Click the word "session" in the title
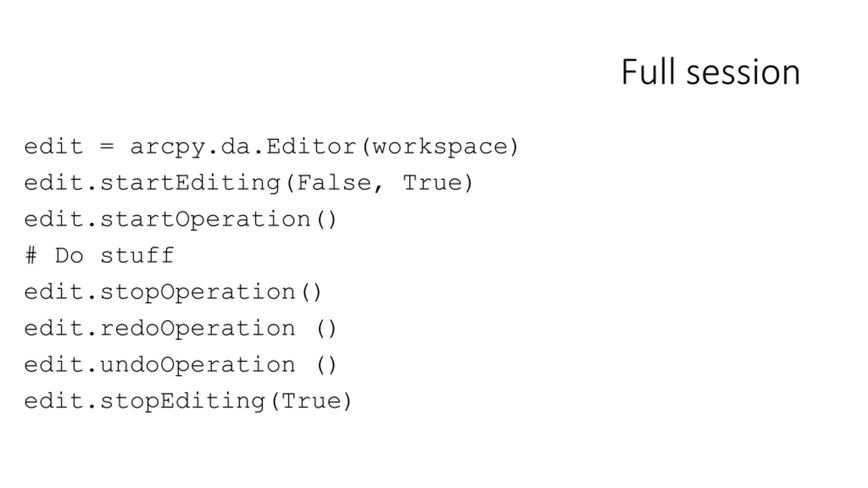Screen dimensions: 868x488 (743, 73)
